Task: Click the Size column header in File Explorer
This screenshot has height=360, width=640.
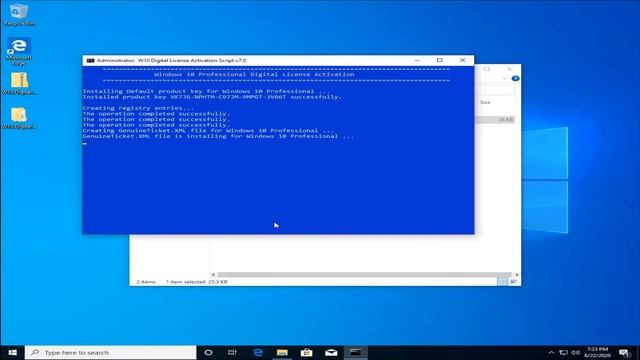Action: (x=485, y=102)
